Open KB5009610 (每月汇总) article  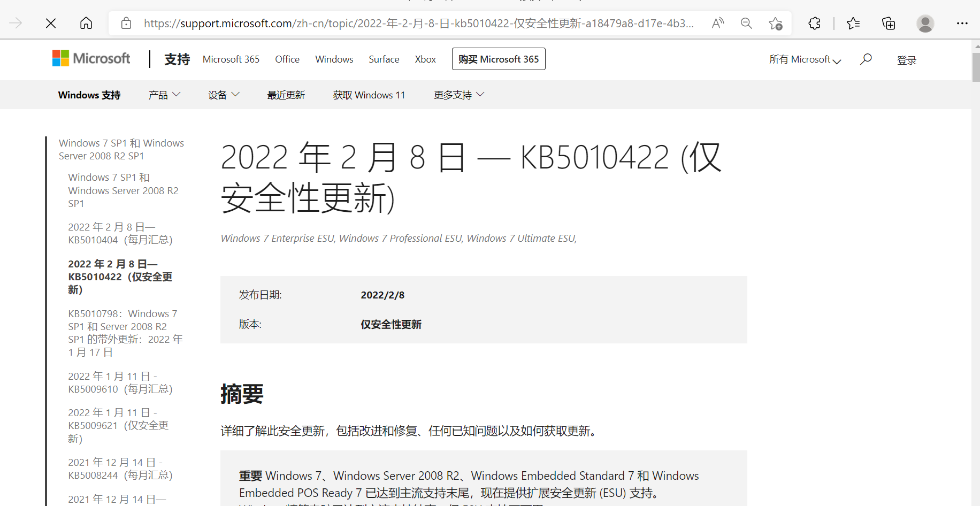pyautogui.click(x=120, y=383)
